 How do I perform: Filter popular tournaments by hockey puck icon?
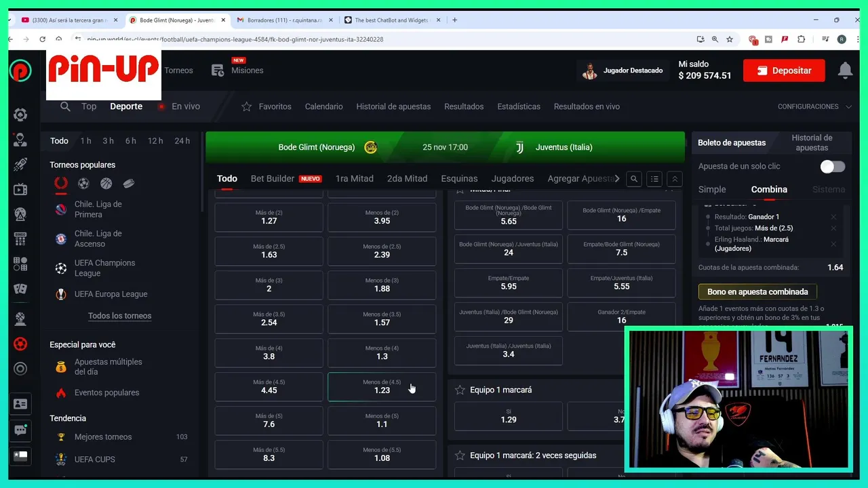128,184
